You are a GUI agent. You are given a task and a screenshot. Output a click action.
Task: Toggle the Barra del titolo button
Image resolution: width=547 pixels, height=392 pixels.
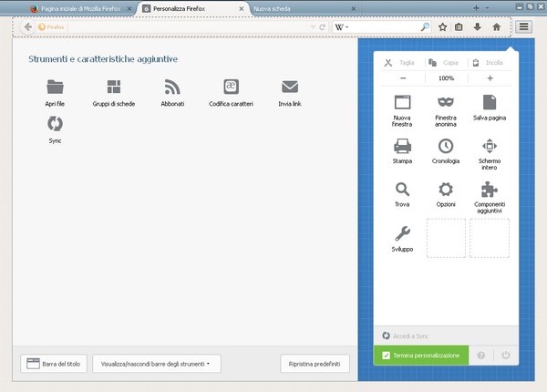54,364
